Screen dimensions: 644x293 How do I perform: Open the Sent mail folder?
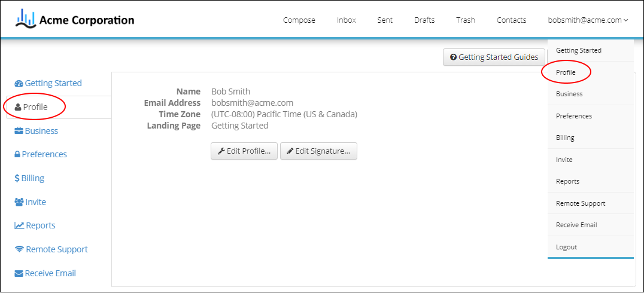pyautogui.click(x=385, y=20)
